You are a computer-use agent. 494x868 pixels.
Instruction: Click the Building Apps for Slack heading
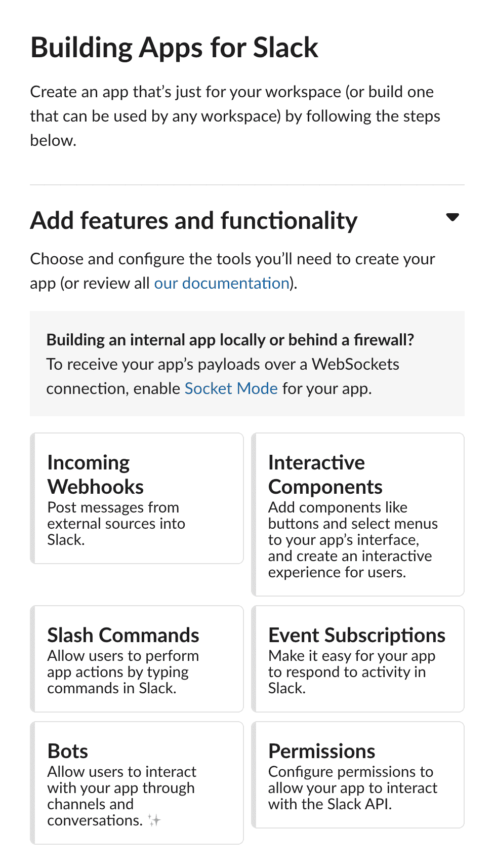[x=174, y=48]
